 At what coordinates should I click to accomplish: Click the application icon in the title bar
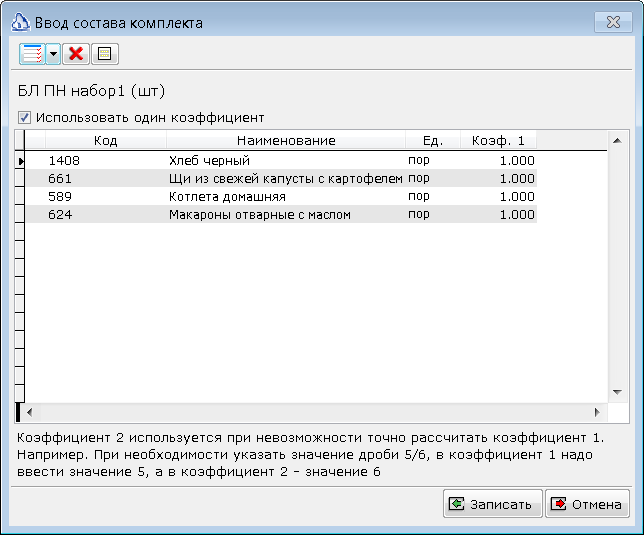20,23
